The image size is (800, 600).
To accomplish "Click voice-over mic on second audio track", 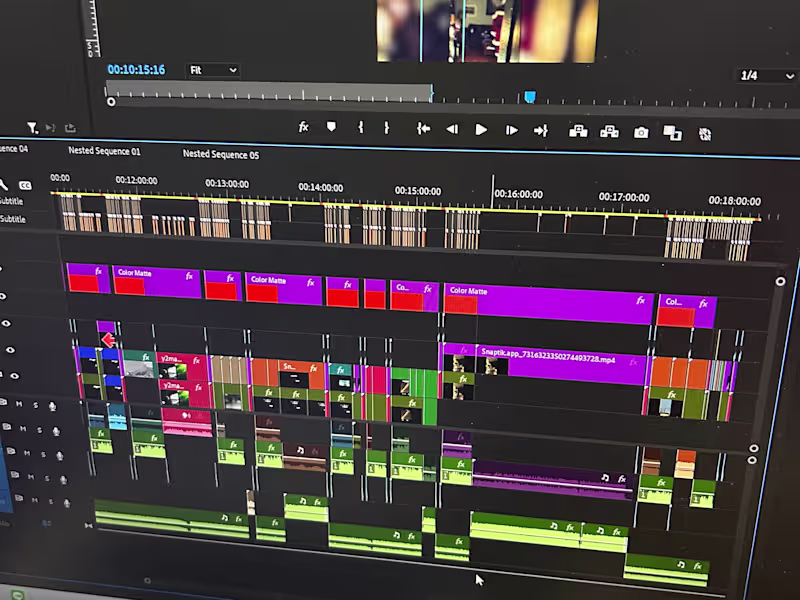I will pos(56,431).
